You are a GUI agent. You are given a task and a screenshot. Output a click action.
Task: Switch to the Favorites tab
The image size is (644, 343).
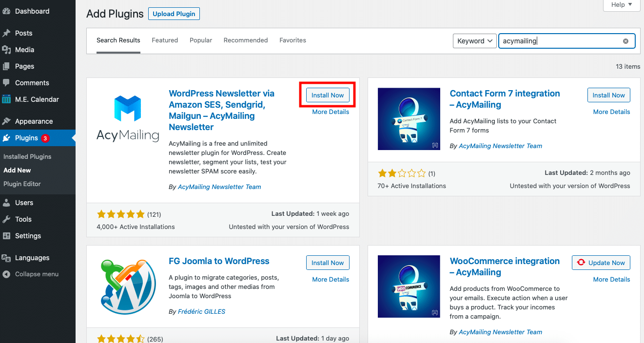click(293, 40)
